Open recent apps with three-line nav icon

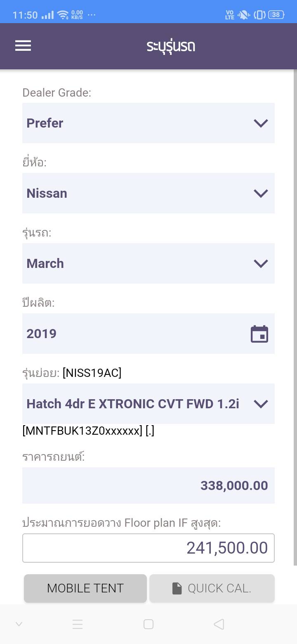[x=78, y=624]
